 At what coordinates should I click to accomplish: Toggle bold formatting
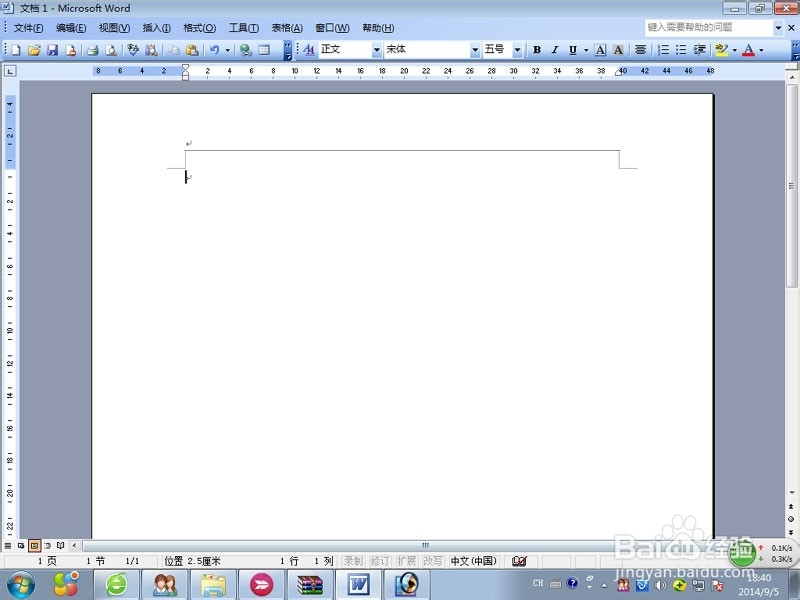537,50
